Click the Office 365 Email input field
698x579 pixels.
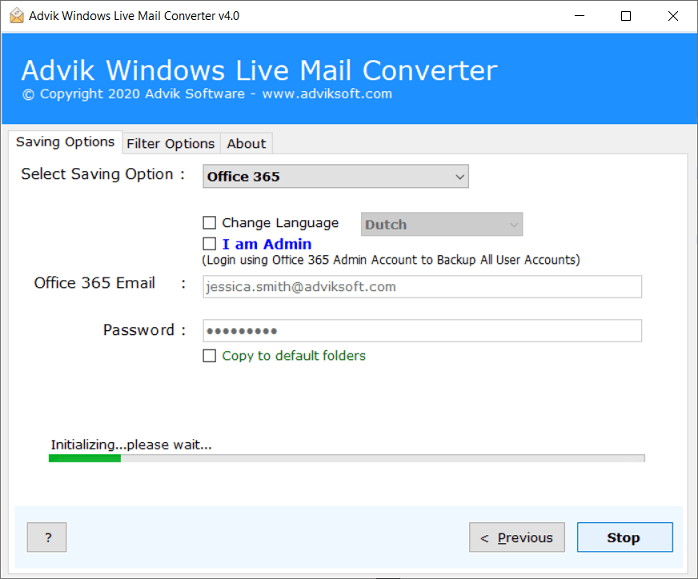[x=422, y=287]
